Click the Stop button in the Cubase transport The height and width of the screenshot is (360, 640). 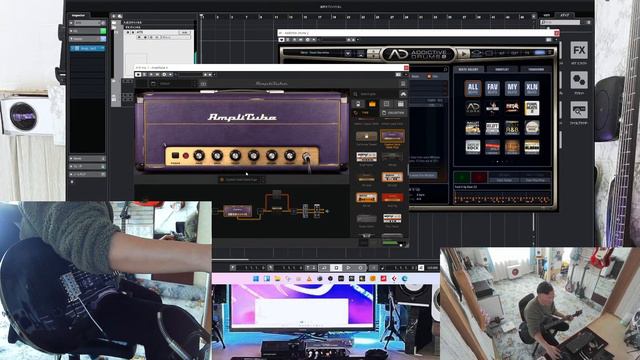pos(336,268)
